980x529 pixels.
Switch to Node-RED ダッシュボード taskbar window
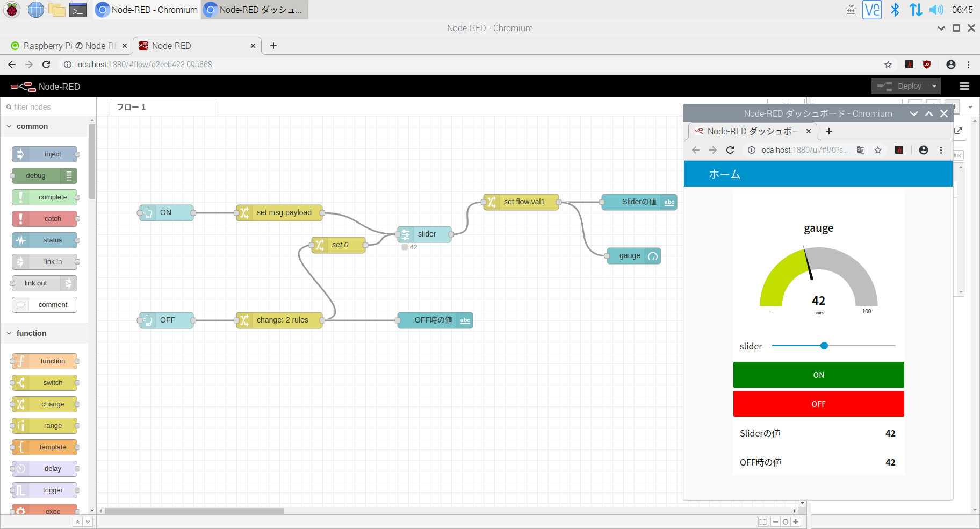pyautogui.click(x=255, y=10)
